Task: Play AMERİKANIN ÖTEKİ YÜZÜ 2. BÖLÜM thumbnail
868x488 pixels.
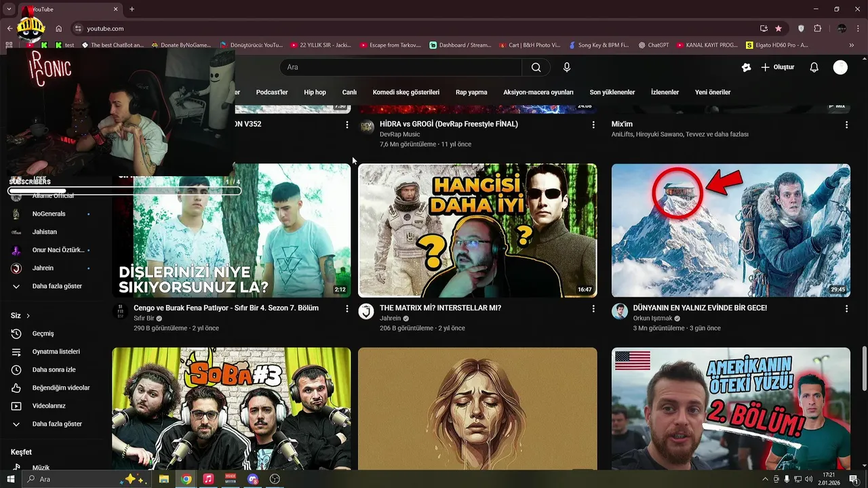Action: coord(730,409)
